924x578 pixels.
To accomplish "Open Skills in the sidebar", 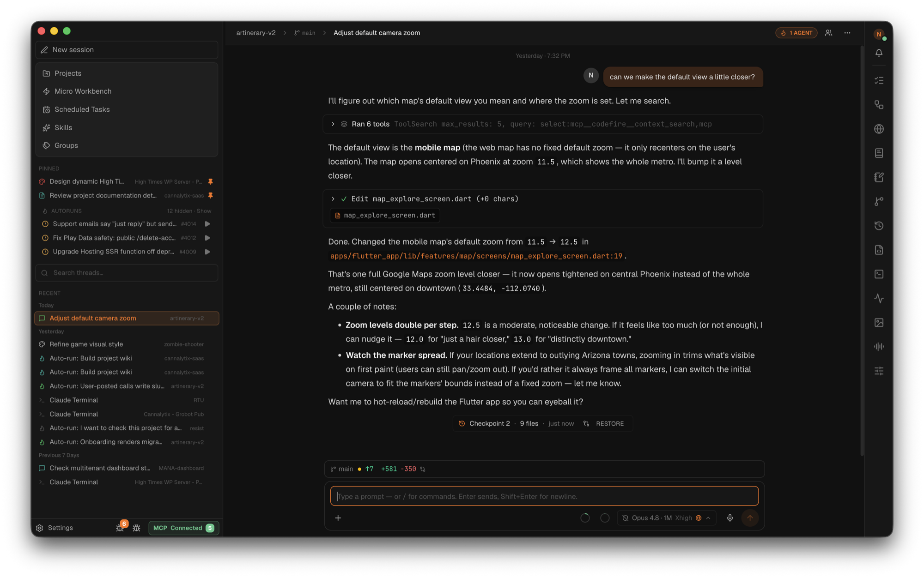I will [127, 127].
